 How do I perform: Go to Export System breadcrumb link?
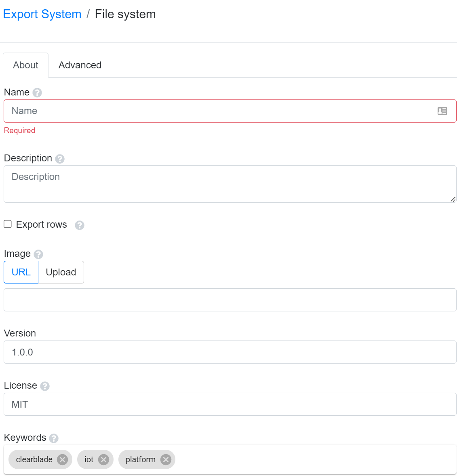coord(42,14)
